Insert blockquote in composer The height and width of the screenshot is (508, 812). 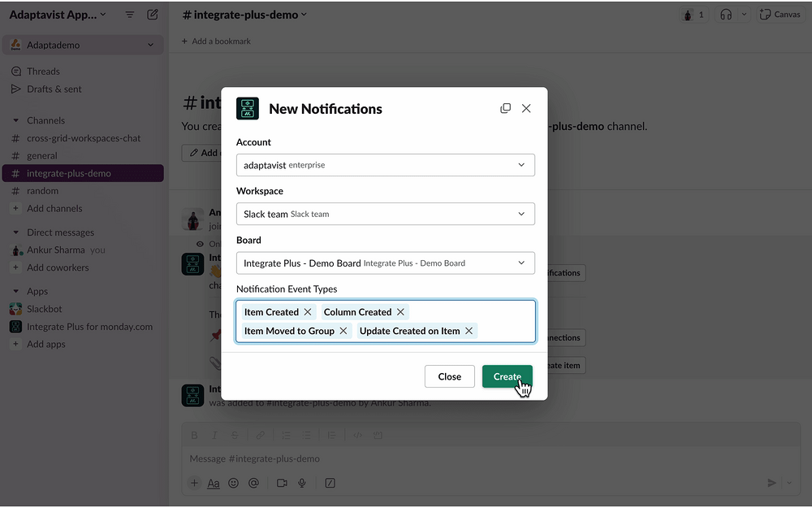(x=331, y=436)
